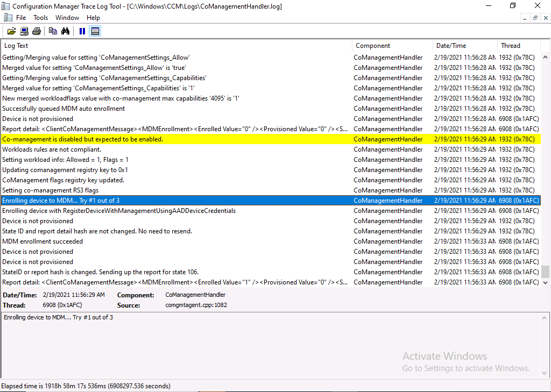Select 'MDM enrollment succeeded' row
The width and height of the screenshot is (551, 392).
pyautogui.click(x=271, y=241)
